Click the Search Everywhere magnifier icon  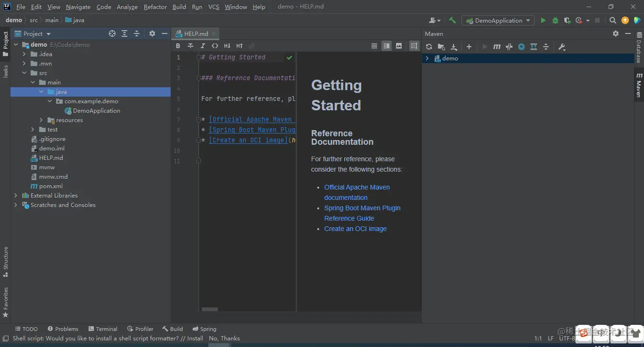[x=612, y=20]
